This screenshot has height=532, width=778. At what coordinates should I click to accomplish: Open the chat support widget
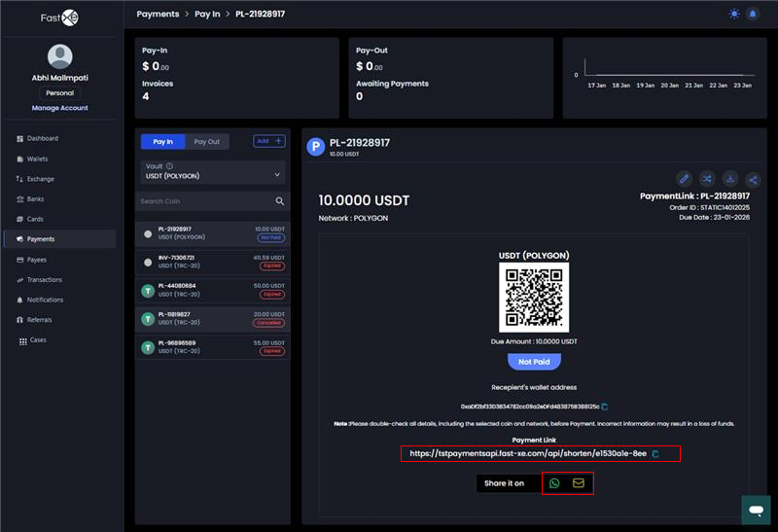pyautogui.click(x=757, y=510)
